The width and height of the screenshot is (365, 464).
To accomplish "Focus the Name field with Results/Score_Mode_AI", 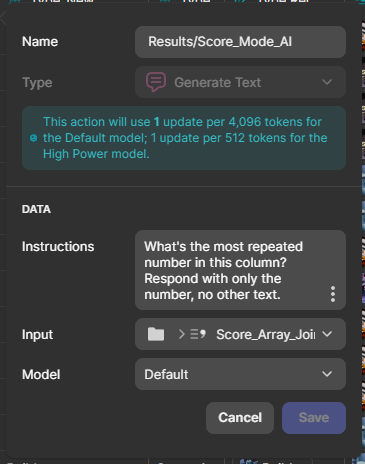I will coord(240,42).
